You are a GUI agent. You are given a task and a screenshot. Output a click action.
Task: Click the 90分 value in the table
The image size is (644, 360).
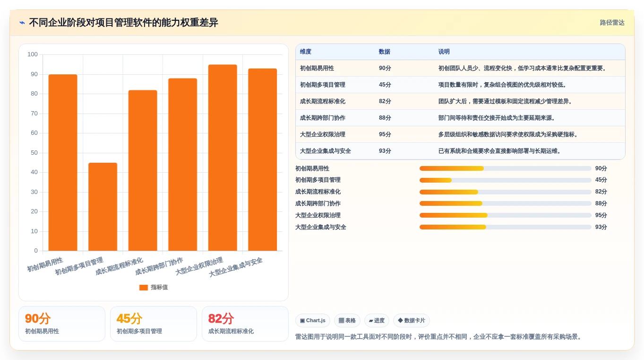click(385, 68)
